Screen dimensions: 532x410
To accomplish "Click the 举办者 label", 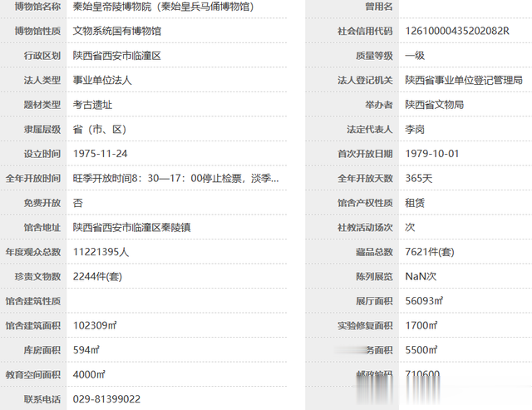I will click(379, 105).
